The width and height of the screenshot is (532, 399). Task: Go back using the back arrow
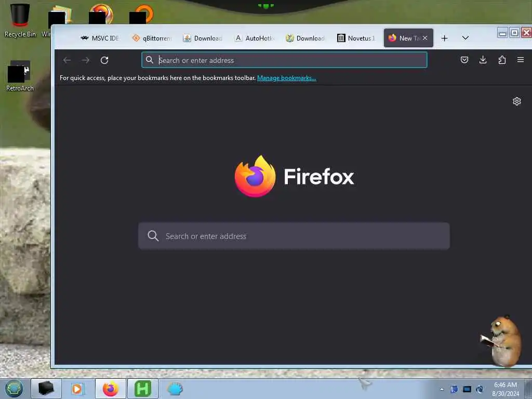tap(67, 60)
